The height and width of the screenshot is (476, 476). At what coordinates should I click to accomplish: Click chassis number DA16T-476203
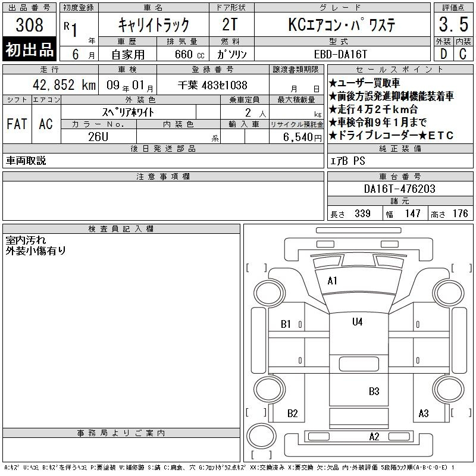tap(400, 189)
